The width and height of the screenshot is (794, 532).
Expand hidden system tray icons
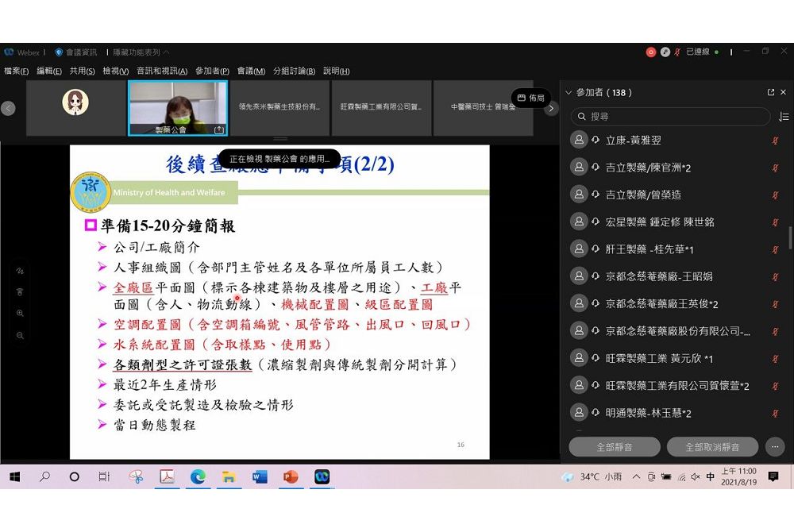[x=637, y=477]
